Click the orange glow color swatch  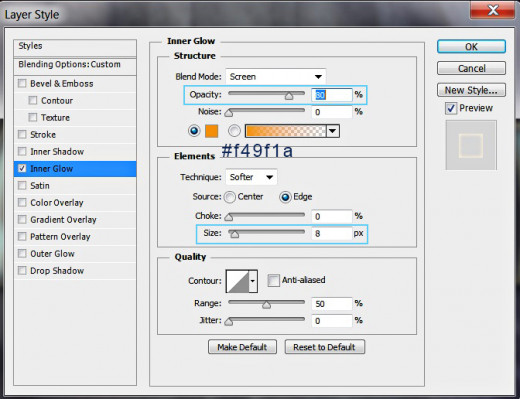pyautogui.click(x=212, y=131)
